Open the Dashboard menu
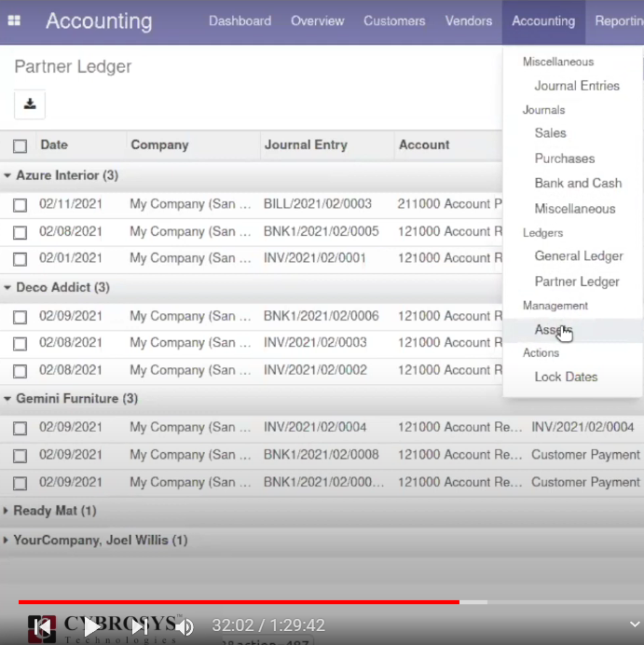 pos(240,21)
